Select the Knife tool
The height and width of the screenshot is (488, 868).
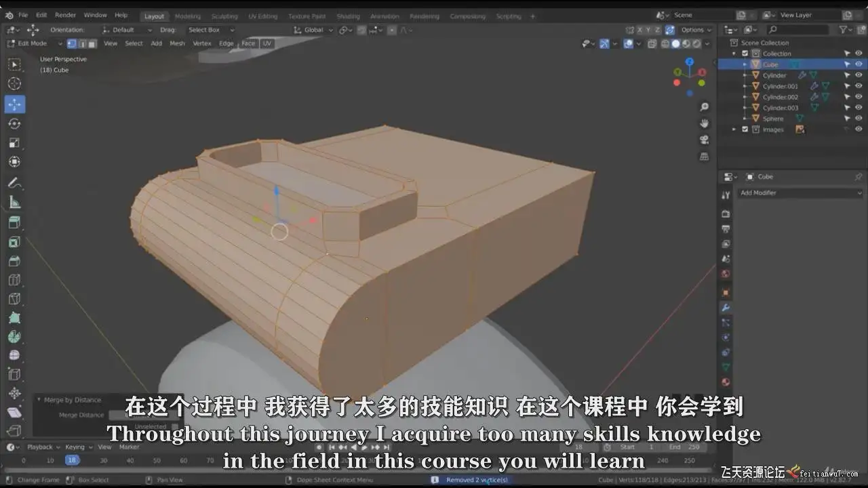(14, 299)
